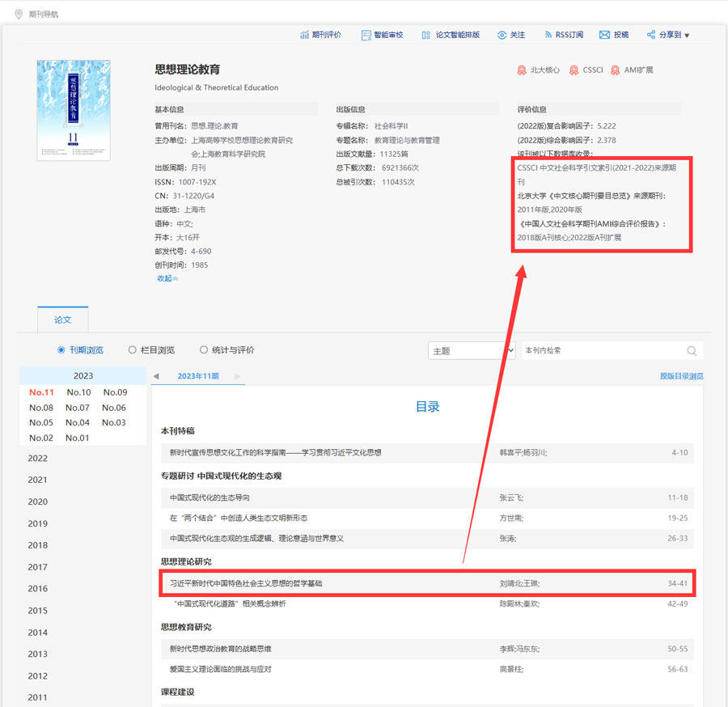Image resolution: width=728 pixels, height=707 pixels.
Task: Select the 刊期浏览 radio button
Action: [x=61, y=350]
